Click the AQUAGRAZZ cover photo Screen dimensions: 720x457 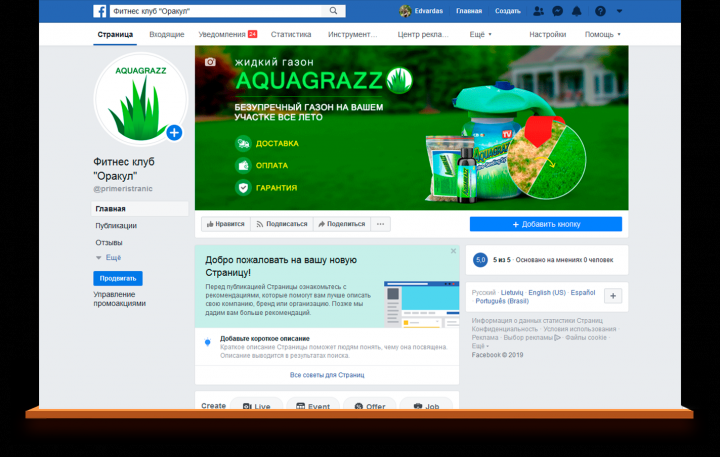[x=411, y=128]
